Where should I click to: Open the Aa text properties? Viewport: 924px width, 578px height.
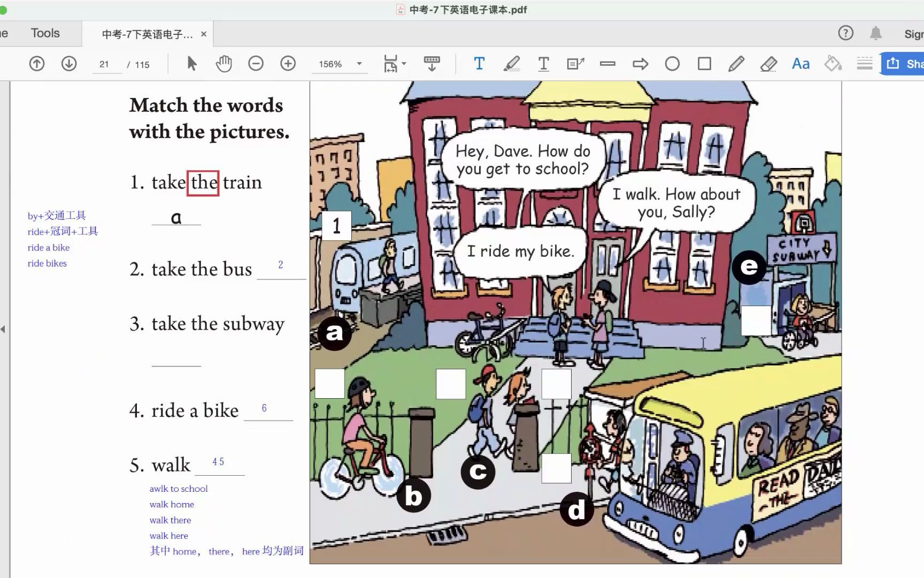[x=800, y=64]
